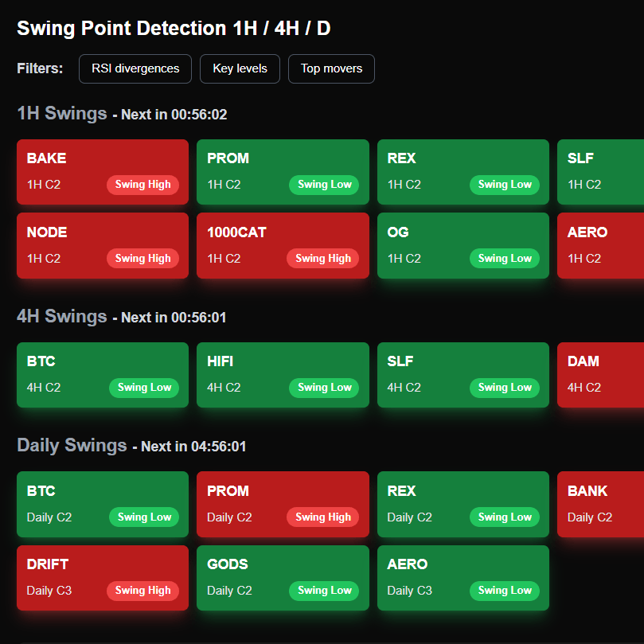
Task: Click Swing High badge on BAKE
Action: [x=142, y=185]
